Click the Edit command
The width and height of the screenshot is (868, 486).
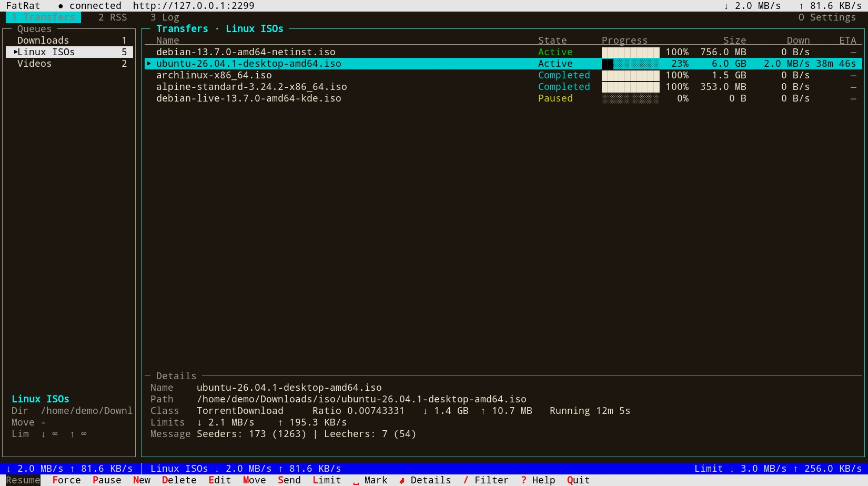click(x=220, y=480)
